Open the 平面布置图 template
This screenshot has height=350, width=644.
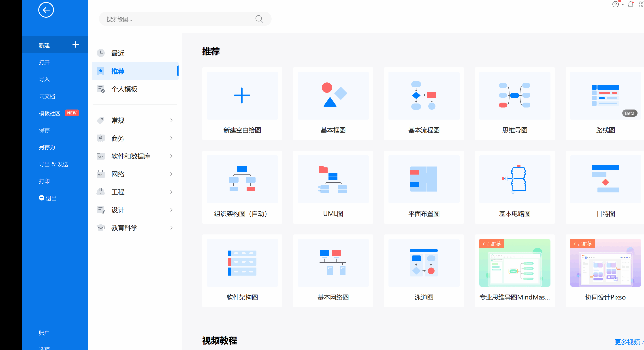tap(424, 187)
